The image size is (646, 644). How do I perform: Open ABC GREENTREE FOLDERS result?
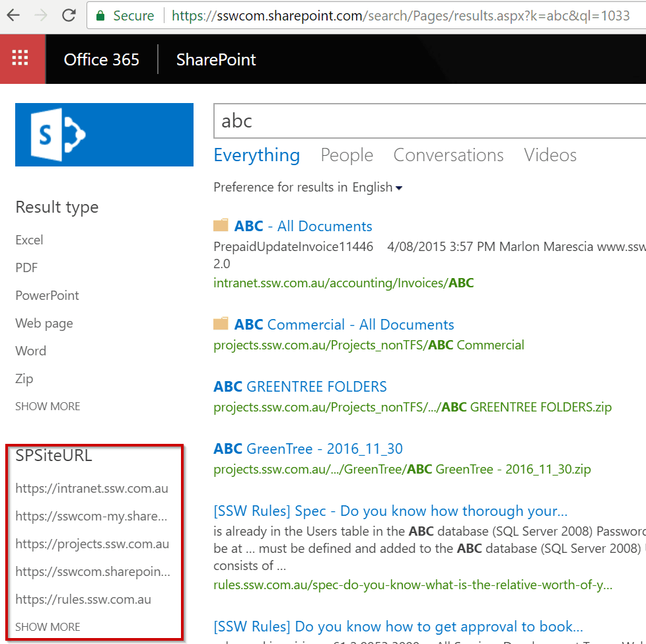click(300, 386)
